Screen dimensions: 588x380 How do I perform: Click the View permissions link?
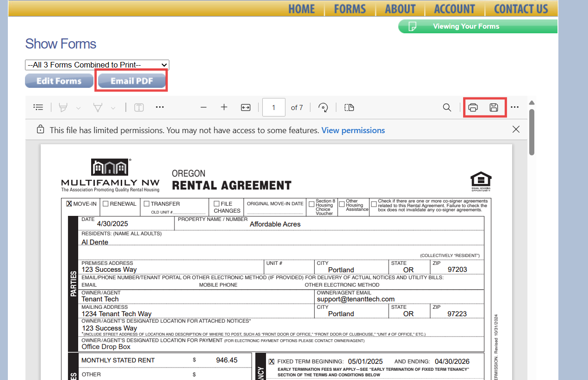(353, 130)
